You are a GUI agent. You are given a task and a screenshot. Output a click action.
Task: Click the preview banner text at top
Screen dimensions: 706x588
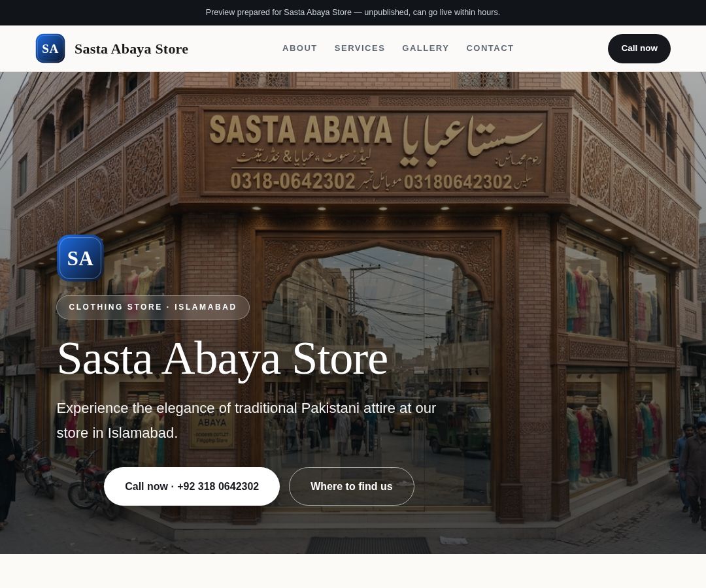click(352, 12)
